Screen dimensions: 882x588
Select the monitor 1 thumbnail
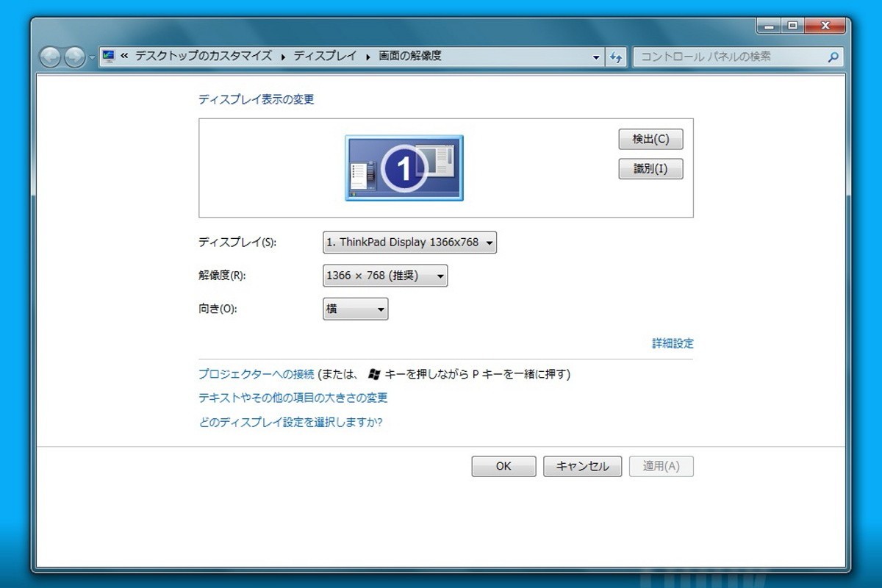[404, 168]
